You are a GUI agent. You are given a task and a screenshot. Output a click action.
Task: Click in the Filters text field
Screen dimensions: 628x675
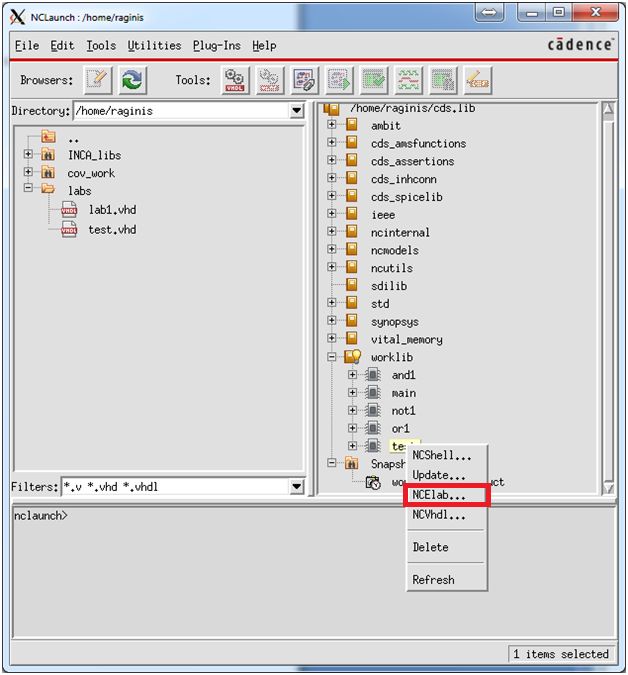(175, 487)
